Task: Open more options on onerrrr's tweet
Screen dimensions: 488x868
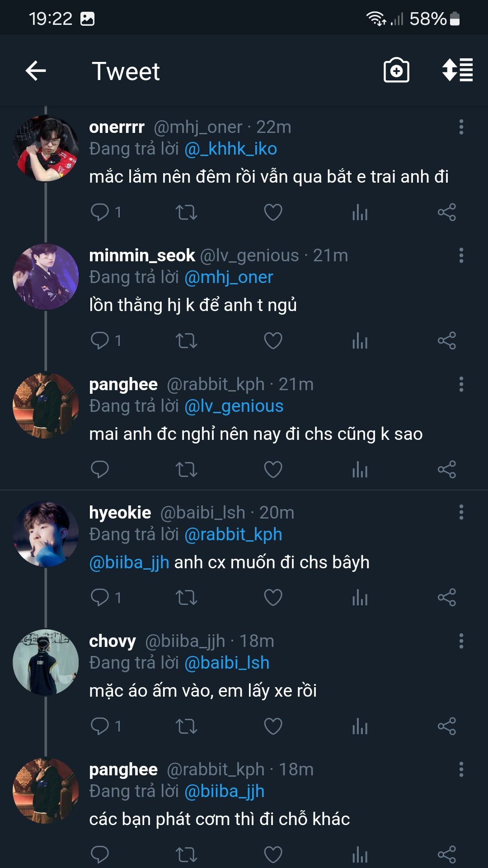Action: [x=461, y=127]
